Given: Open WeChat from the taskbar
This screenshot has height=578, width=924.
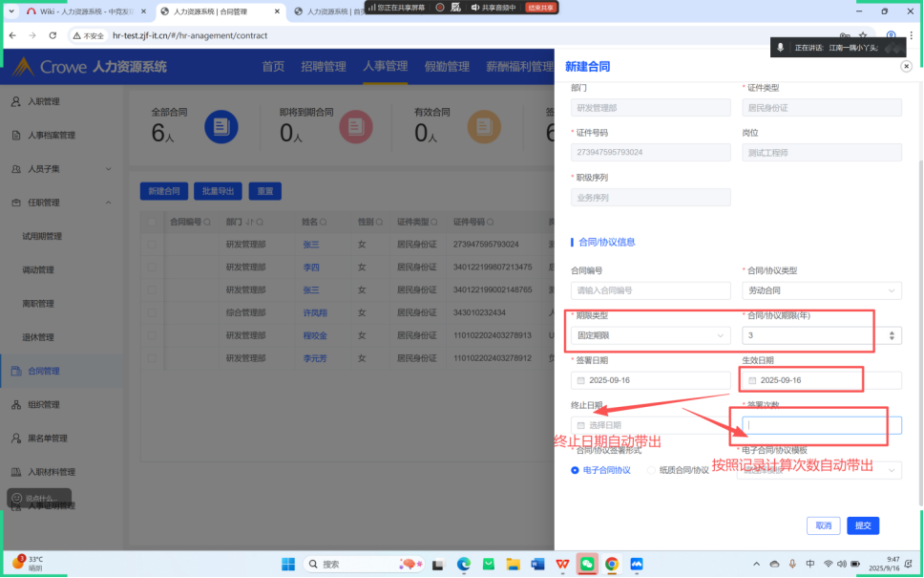Looking at the screenshot, I should click(x=587, y=565).
